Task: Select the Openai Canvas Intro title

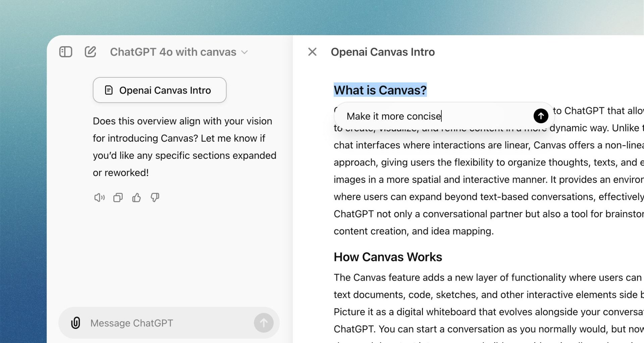Action: tap(383, 52)
